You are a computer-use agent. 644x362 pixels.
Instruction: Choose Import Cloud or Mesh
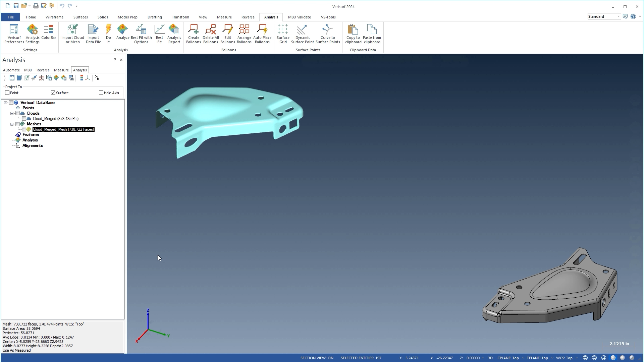coord(73,34)
